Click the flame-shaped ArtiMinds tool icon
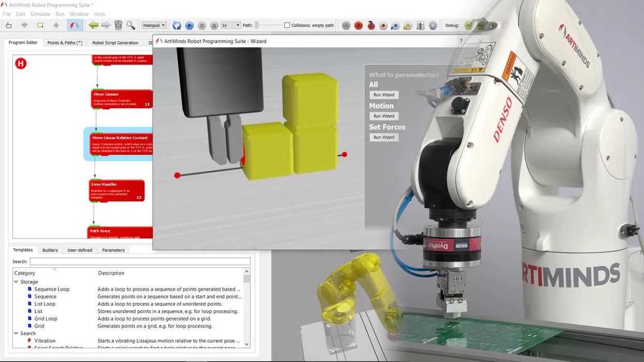The height and width of the screenshot is (362, 644). (74, 25)
